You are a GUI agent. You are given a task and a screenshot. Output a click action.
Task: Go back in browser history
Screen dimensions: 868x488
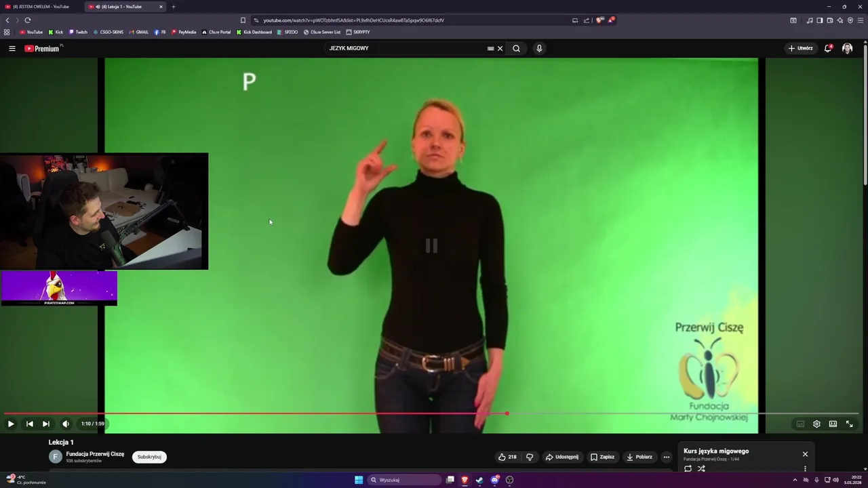tap(7, 20)
